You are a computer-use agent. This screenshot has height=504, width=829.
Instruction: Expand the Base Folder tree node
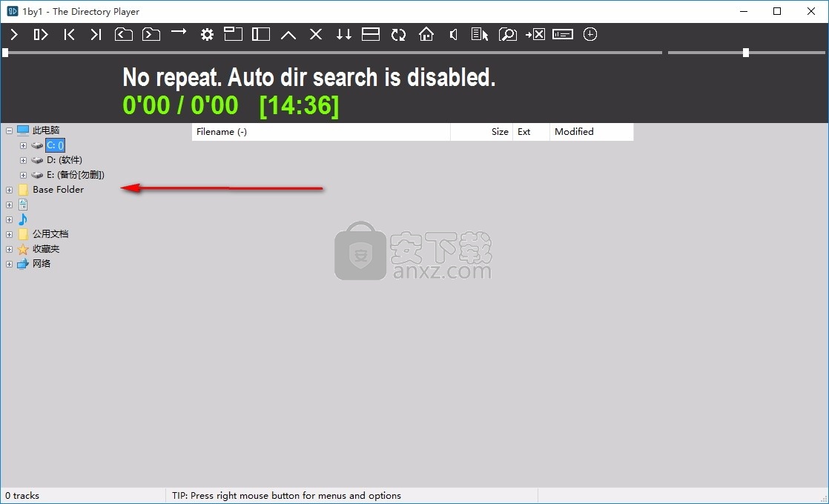click(9, 190)
